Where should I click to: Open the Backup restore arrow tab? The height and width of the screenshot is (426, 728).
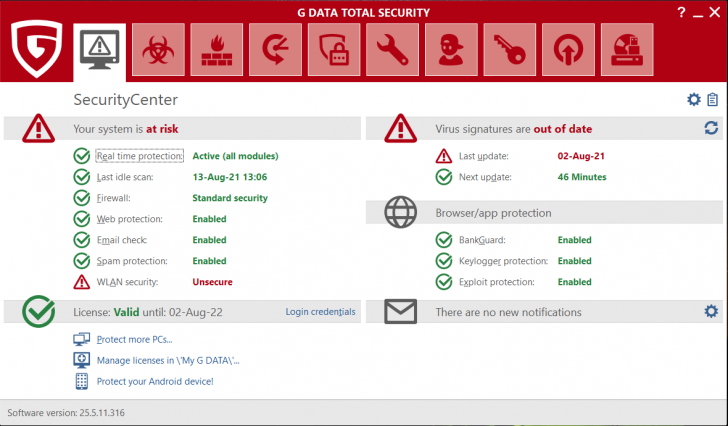(275, 50)
